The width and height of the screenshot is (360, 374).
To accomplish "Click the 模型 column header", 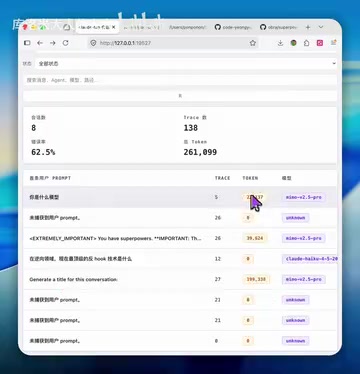I will 287,178.
